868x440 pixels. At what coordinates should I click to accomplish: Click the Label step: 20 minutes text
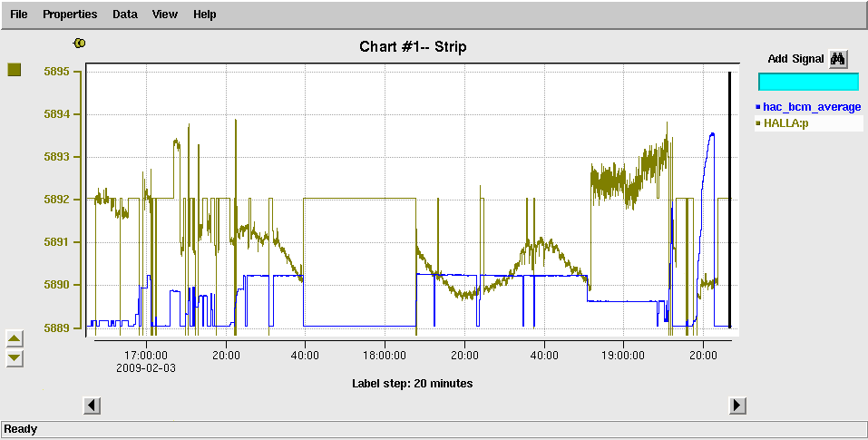click(x=413, y=383)
